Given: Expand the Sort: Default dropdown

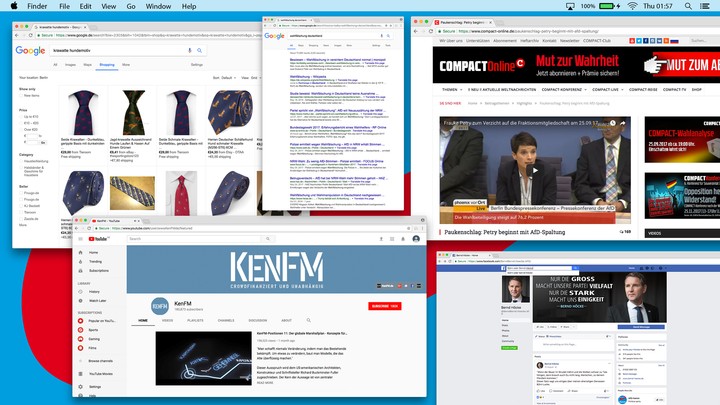Looking at the screenshot, I should coord(225,78).
